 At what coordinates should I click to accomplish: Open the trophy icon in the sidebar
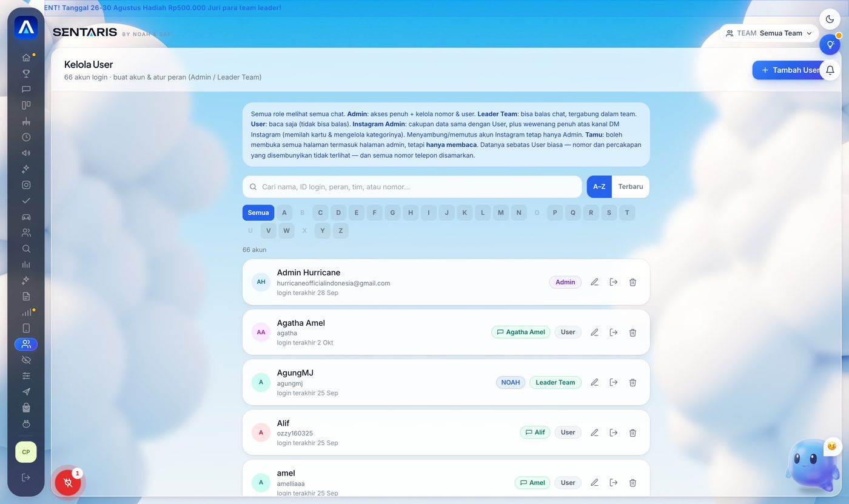click(x=26, y=73)
